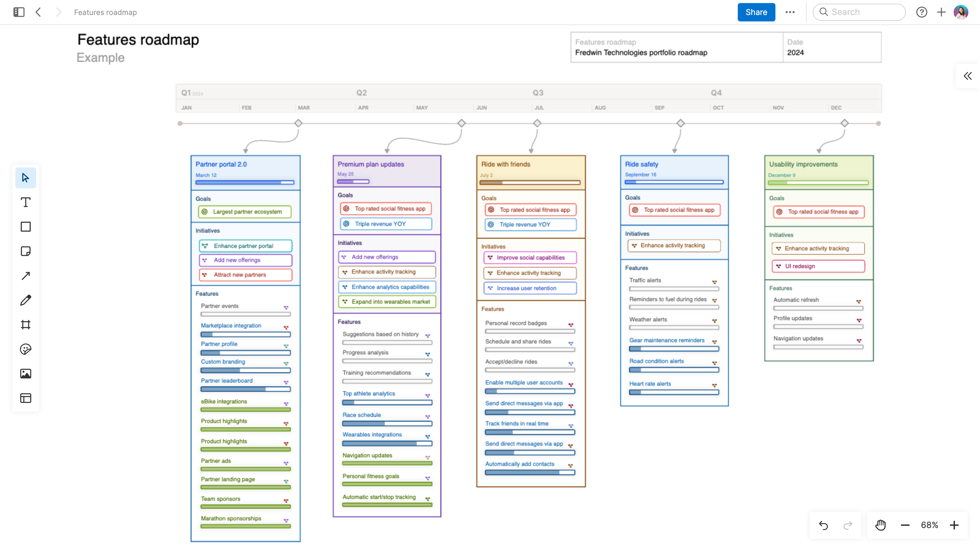This screenshot has height=551, width=980.
Task: Toggle the left sidebar panel visibility
Action: coord(18,12)
